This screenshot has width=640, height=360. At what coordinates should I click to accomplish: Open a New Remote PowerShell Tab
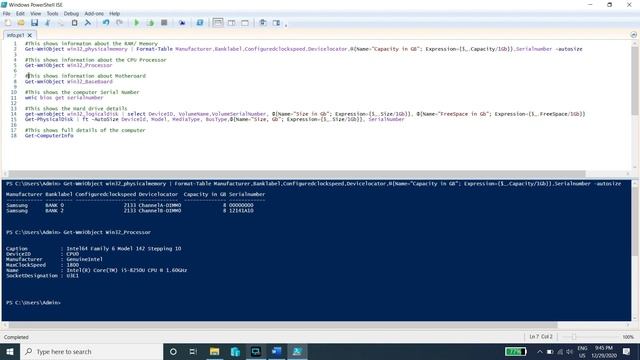click(182, 23)
